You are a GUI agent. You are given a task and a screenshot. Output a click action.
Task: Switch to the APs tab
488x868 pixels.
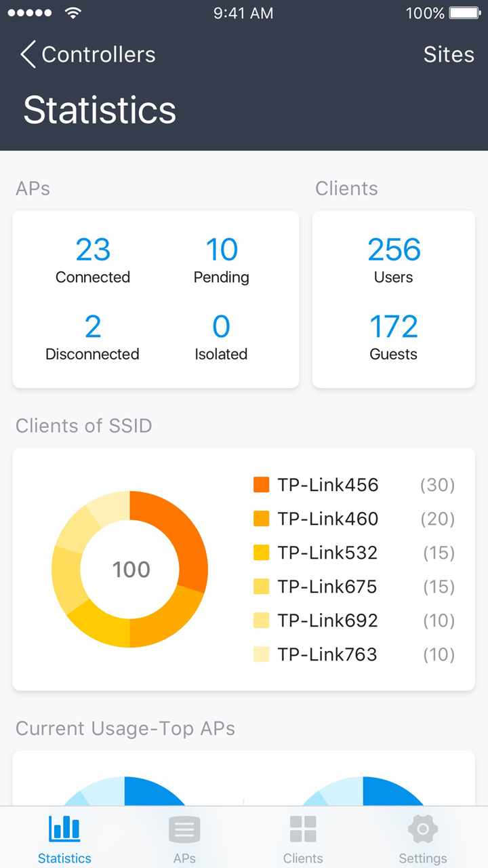(x=184, y=840)
